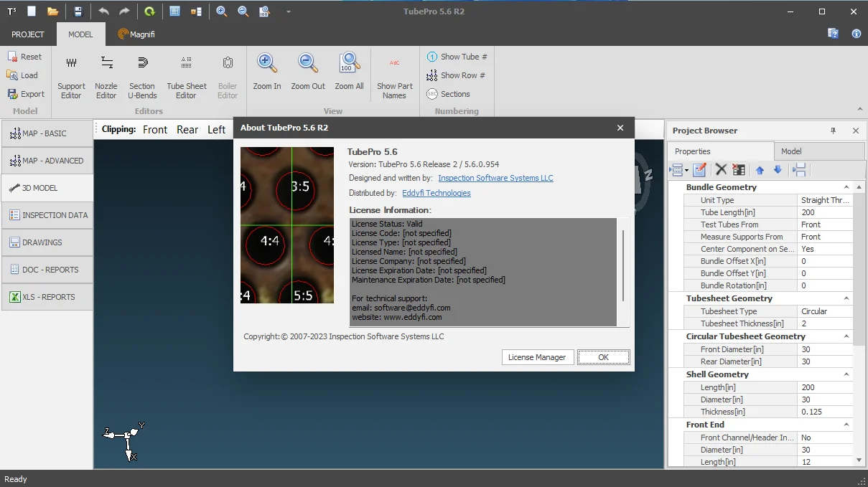Image resolution: width=868 pixels, height=487 pixels.
Task: Toggle Show Tube # numbering
Action: (457, 57)
